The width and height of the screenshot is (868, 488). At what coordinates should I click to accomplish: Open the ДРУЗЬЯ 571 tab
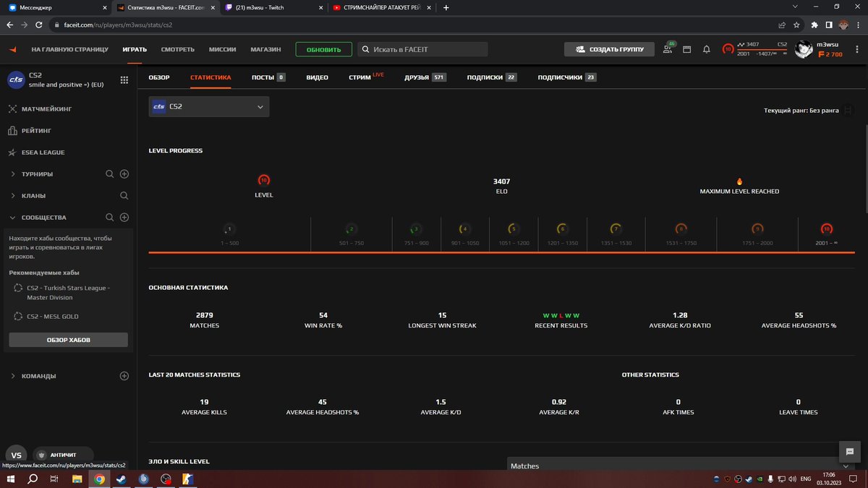[425, 77]
